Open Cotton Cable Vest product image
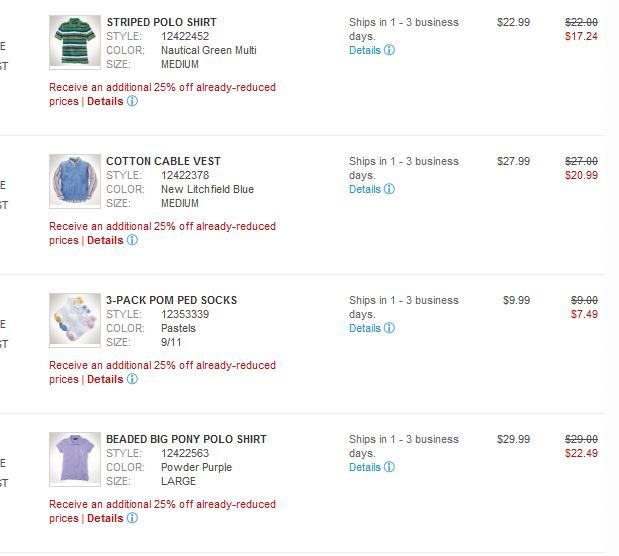Viewport: 619px width, 556px height. (x=75, y=181)
